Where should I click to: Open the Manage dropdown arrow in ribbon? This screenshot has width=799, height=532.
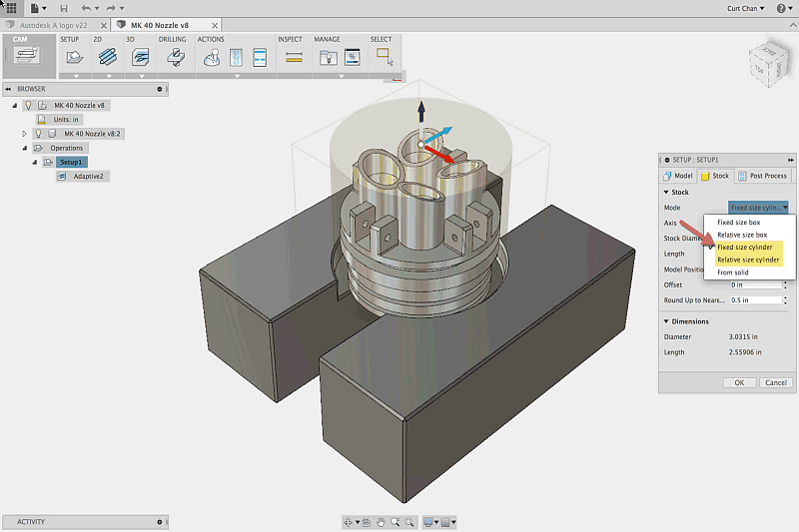pos(342,76)
